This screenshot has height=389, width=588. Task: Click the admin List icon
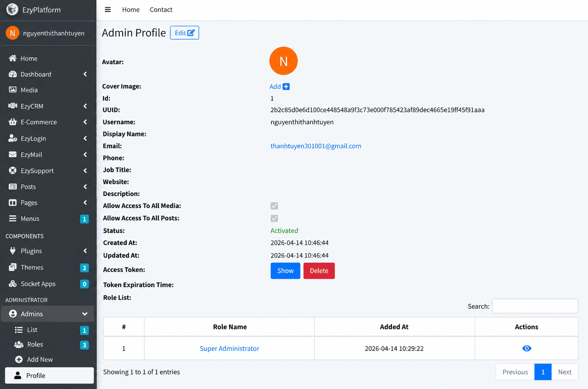tap(19, 330)
